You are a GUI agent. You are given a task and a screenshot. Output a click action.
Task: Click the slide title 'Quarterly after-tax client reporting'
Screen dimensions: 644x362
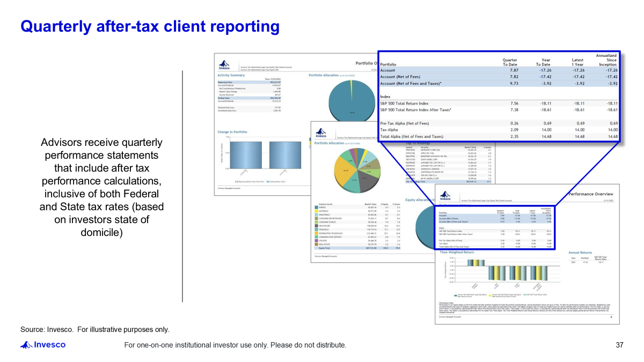click(150, 26)
